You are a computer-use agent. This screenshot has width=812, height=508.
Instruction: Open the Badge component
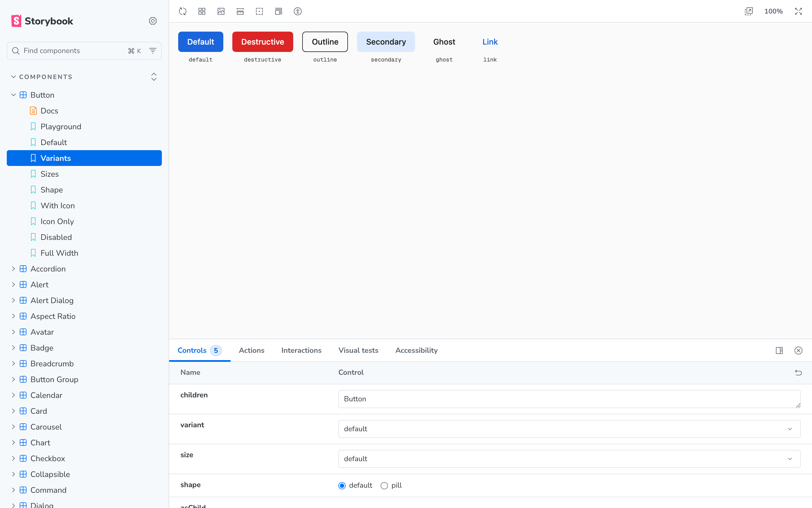[84, 348]
